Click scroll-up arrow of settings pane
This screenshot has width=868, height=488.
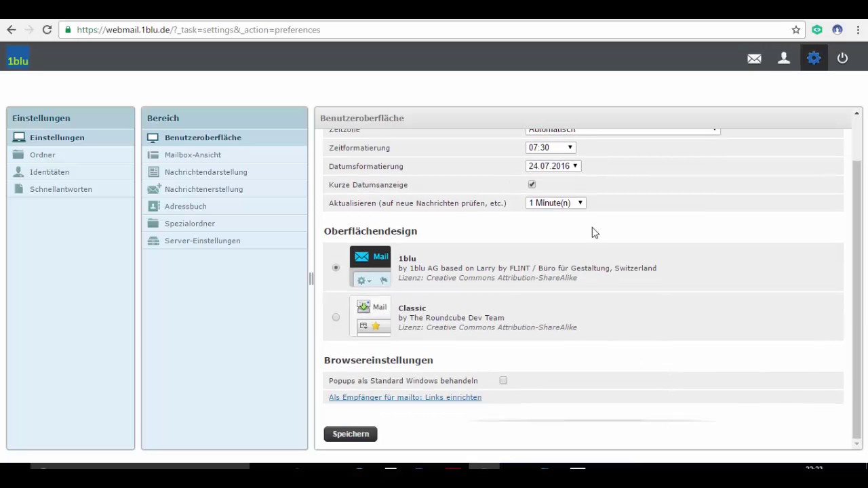tap(856, 113)
